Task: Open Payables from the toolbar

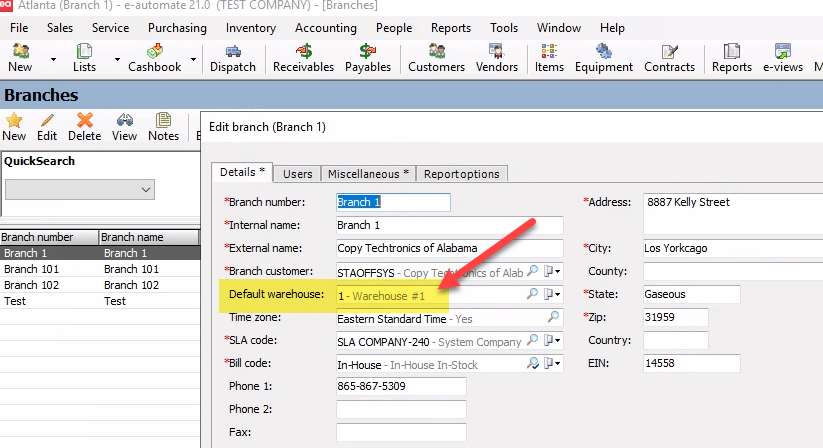Action: coord(368,58)
